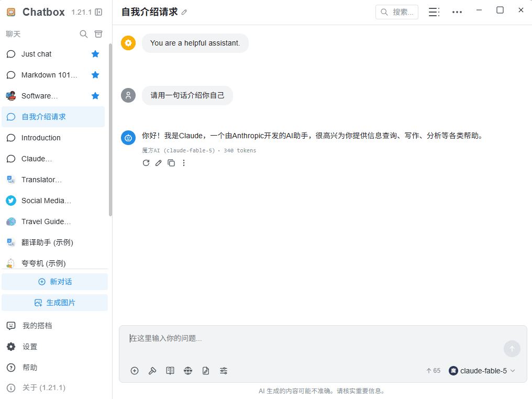Viewport: 532px width, 399px height.
Task: Click the user message 请用一句话介绍你自己
Action: (187, 95)
